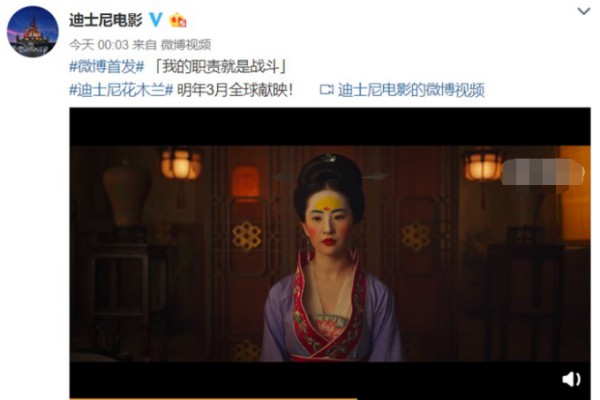600x400 pixels.
Task: Click the orange crown membership badge
Action: click(x=178, y=20)
